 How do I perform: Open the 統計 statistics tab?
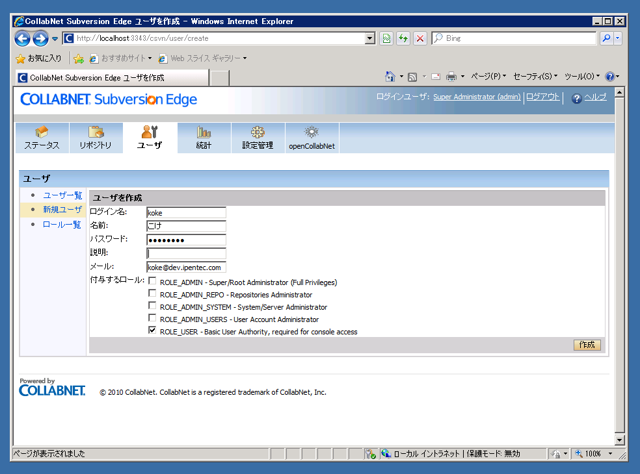click(x=204, y=138)
